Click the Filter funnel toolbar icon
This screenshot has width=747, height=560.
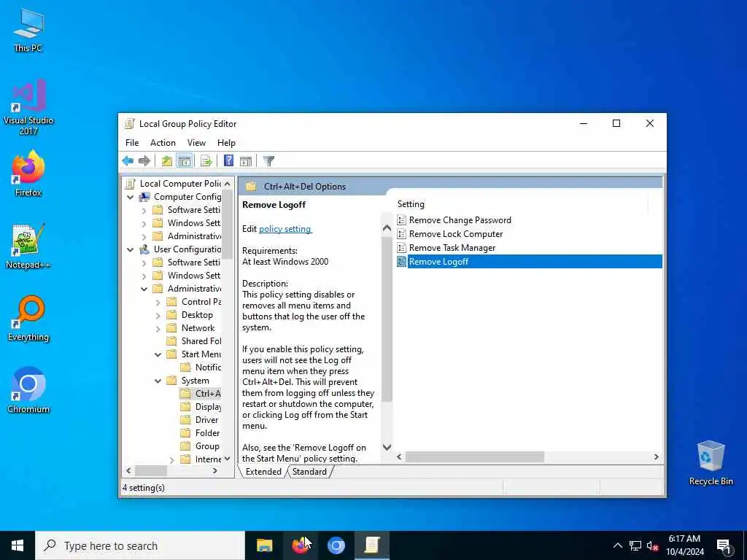tap(268, 161)
